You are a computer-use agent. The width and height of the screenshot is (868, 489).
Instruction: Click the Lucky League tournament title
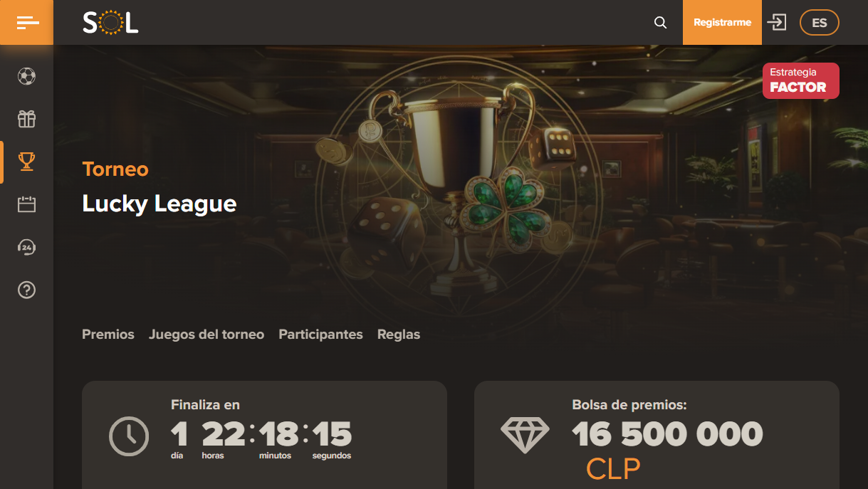[160, 204]
